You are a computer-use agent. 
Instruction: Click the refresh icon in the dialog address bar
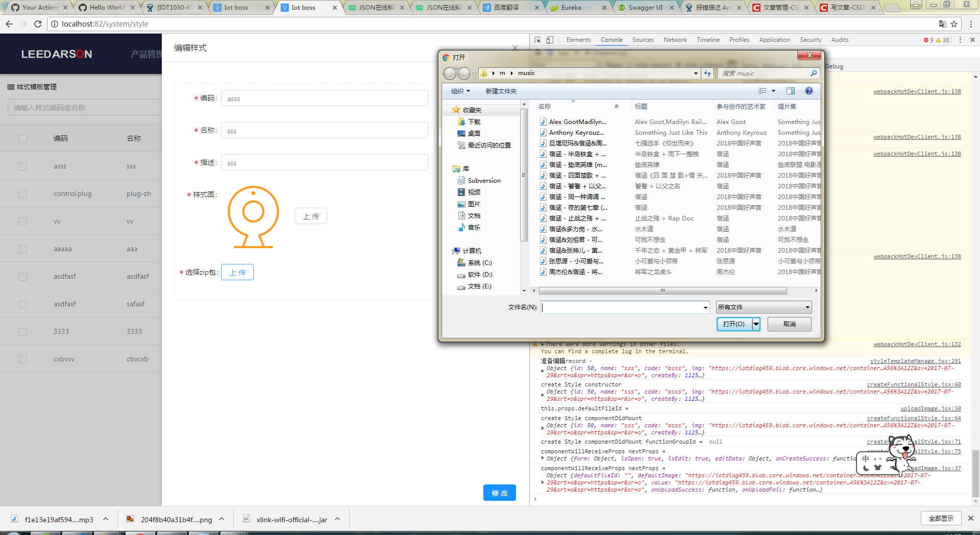[707, 73]
